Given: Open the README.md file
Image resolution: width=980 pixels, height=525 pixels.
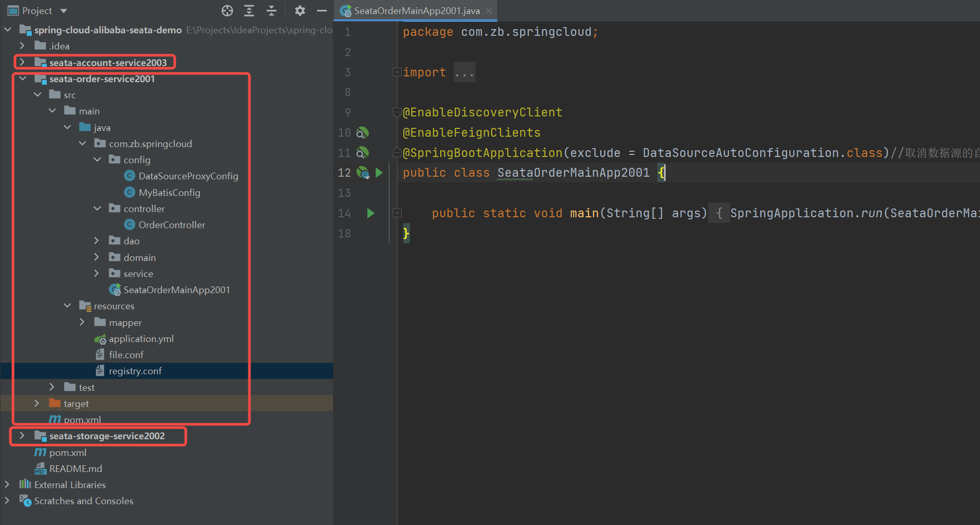Looking at the screenshot, I should pos(75,468).
